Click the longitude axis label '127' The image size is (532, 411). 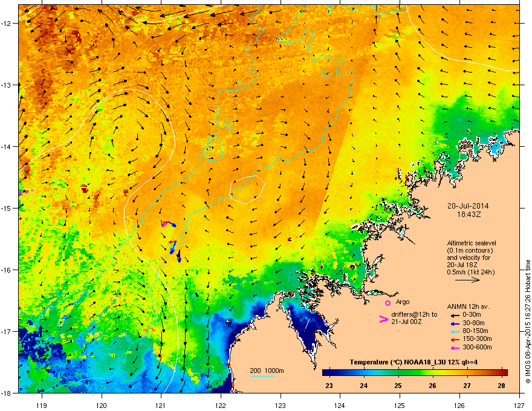tap(519, 405)
